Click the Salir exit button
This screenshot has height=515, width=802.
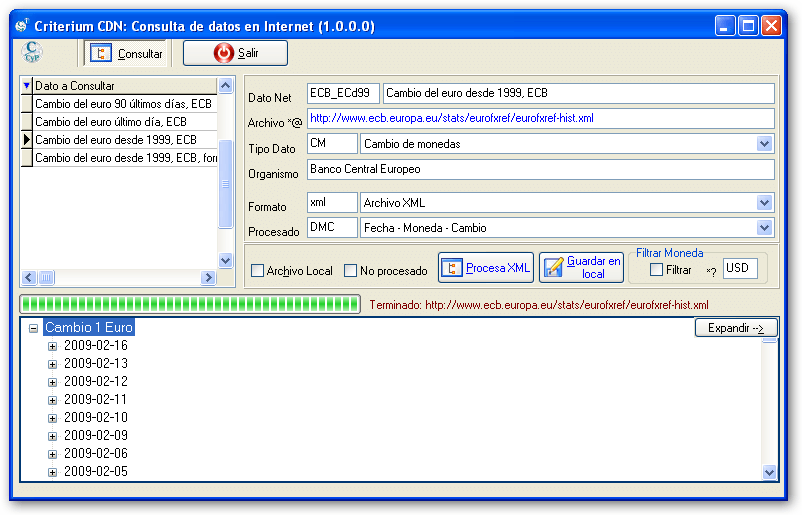235,53
